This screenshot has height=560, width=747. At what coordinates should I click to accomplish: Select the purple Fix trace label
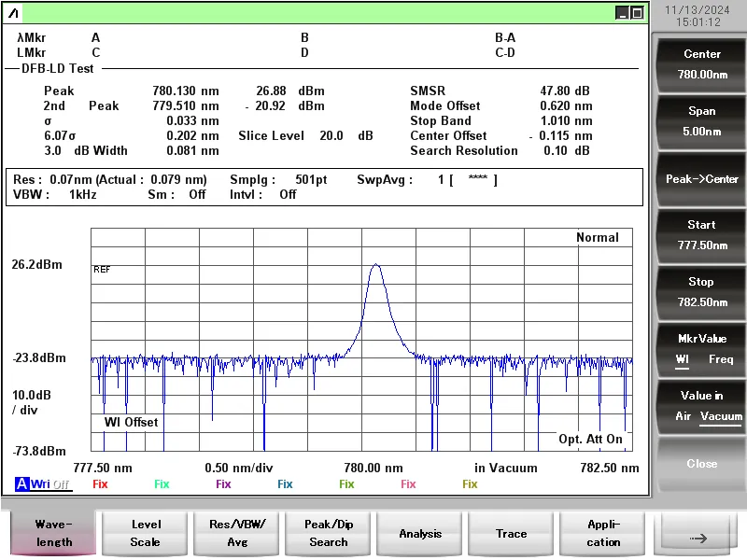point(223,484)
